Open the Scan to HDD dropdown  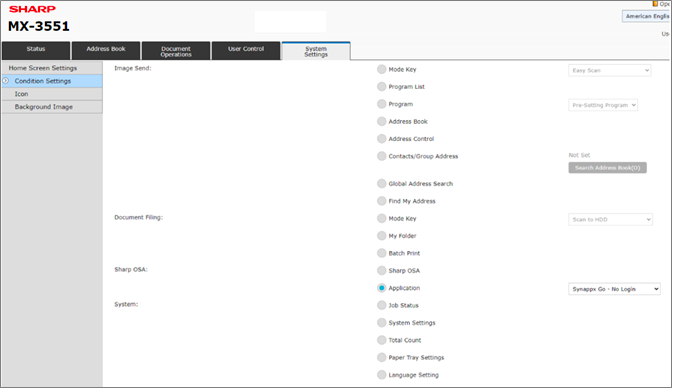point(610,219)
